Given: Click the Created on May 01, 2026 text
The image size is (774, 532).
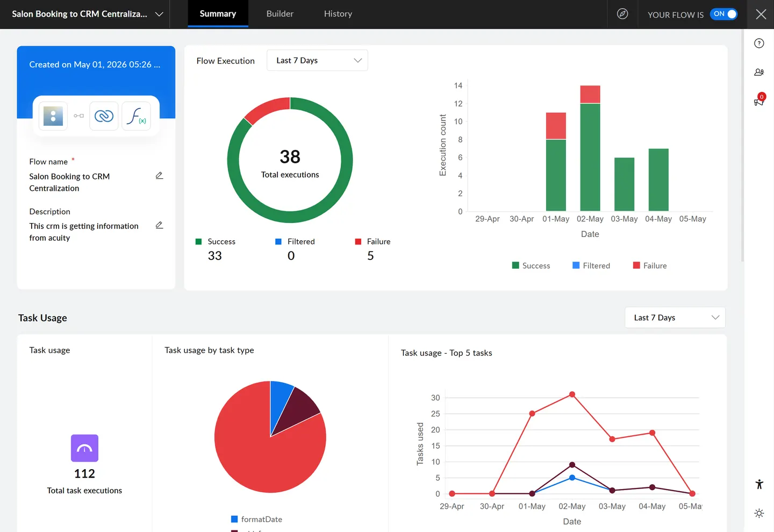Looking at the screenshot, I should pos(95,64).
